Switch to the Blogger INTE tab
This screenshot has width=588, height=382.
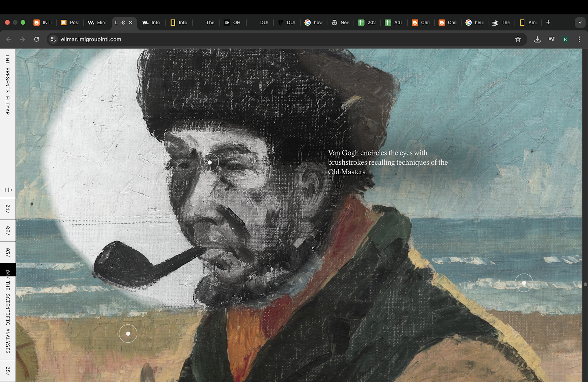[x=43, y=22]
